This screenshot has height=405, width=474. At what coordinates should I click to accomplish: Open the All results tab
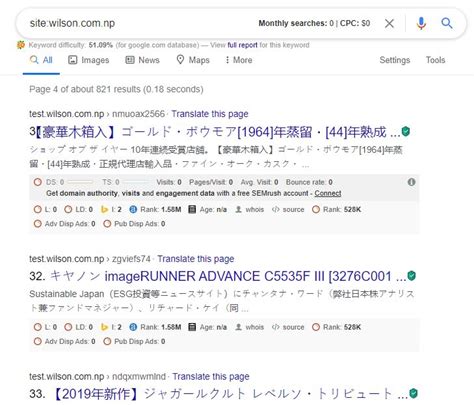click(41, 60)
